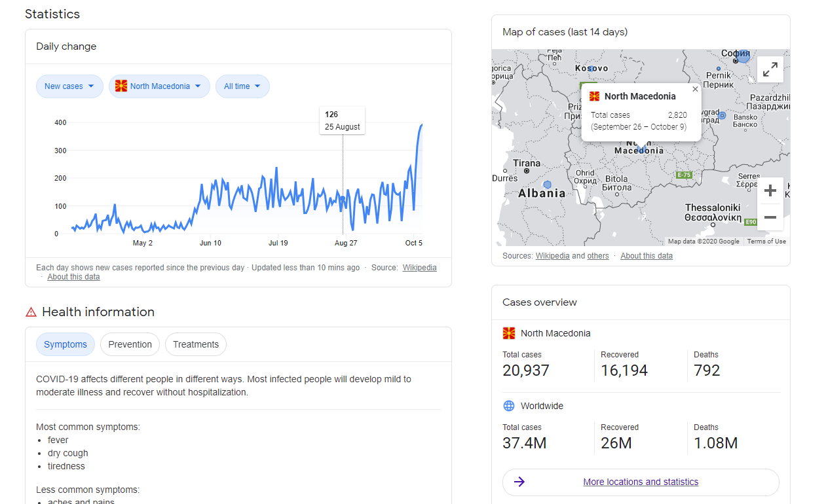
Task: Open the others sources link under map
Action: coord(598,256)
